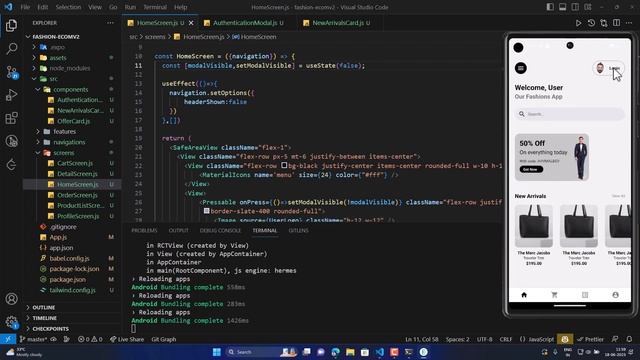Click line number 22 in the editor gutter
Viewport: 640px width, 360px height.
point(138,166)
